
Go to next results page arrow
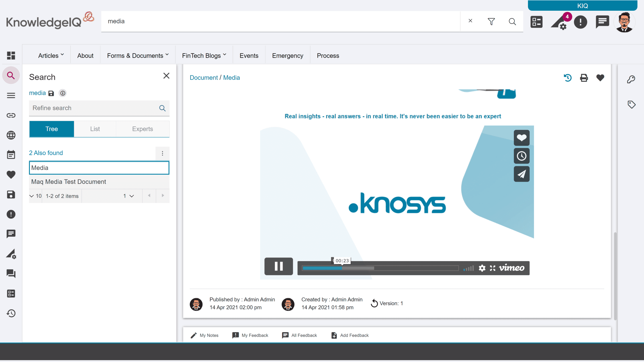(163, 196)
